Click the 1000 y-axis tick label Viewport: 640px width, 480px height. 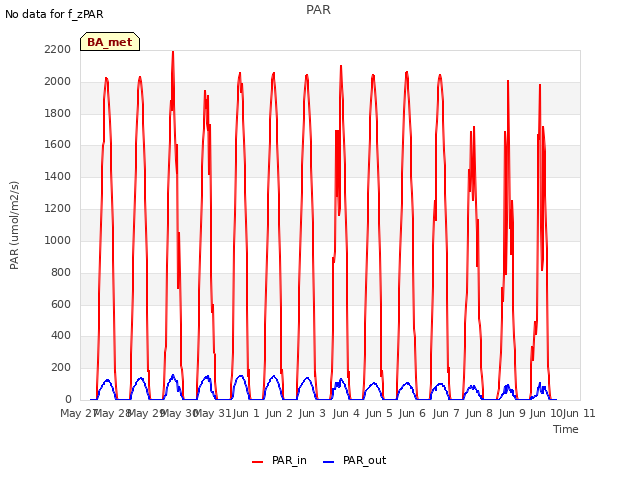(x=58, y=240)
